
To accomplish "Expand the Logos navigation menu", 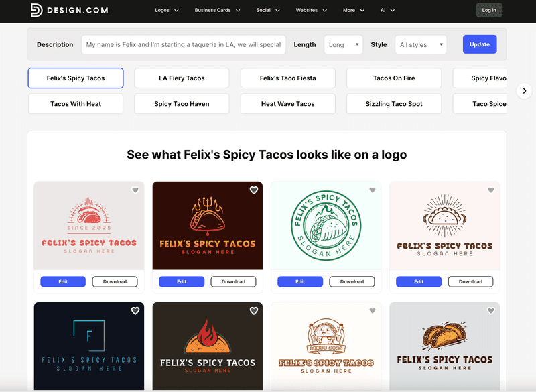I will [x=167, y=11].
